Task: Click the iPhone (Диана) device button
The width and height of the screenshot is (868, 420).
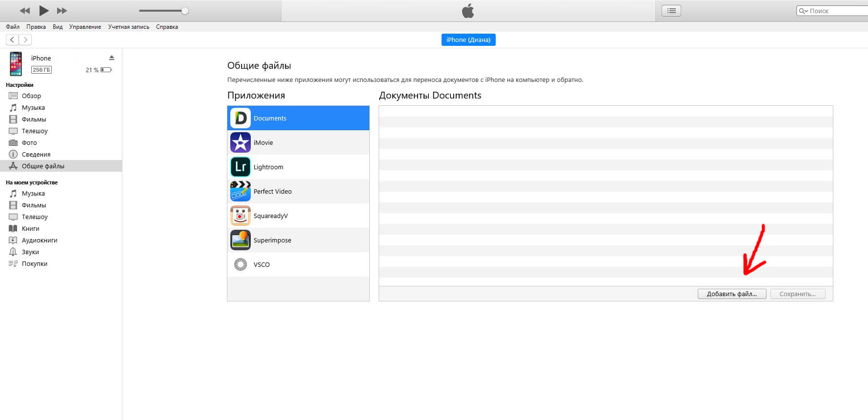Action: (468, 40)
